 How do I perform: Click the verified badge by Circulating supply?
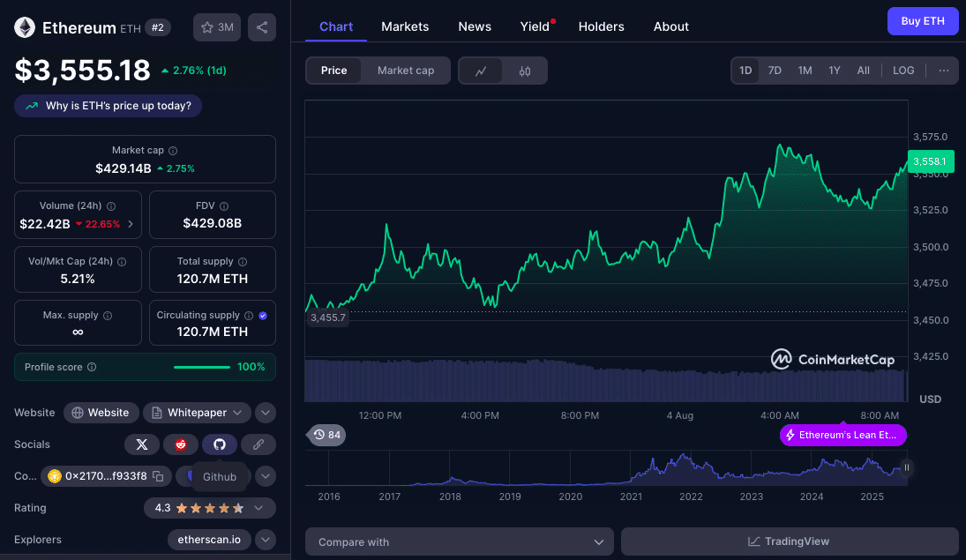[263, 316]
